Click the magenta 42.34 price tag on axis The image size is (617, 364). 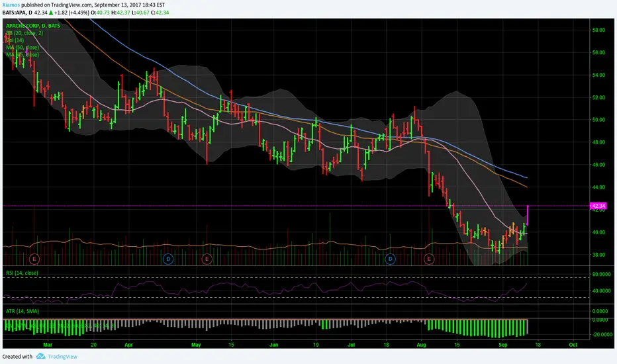tap(598, 206)
